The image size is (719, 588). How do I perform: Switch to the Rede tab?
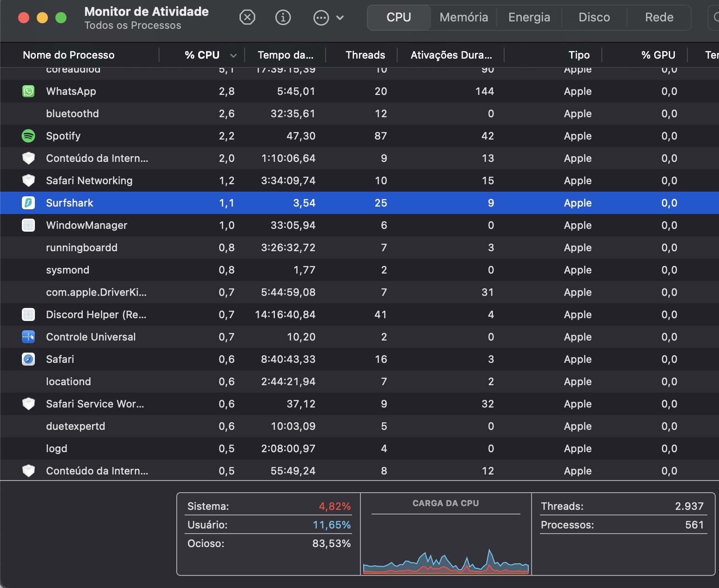pyautogui.click(x=659, y=17)
